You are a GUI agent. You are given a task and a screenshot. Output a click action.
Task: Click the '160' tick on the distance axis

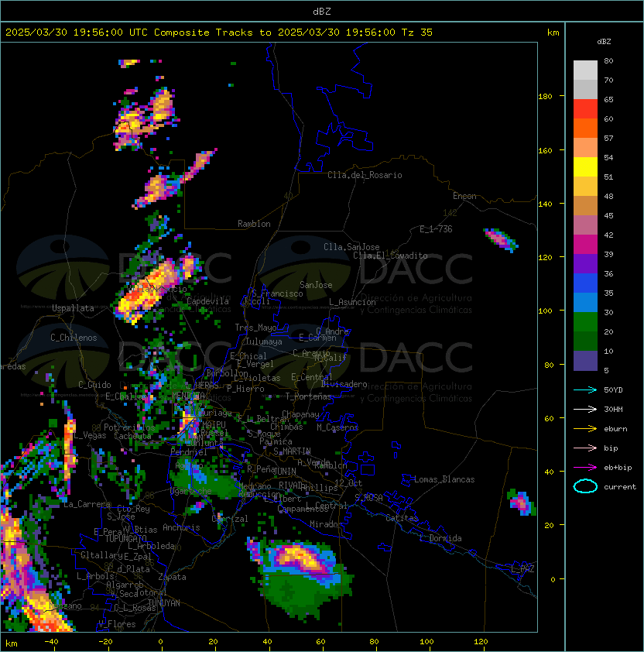(x=545, y=150)
